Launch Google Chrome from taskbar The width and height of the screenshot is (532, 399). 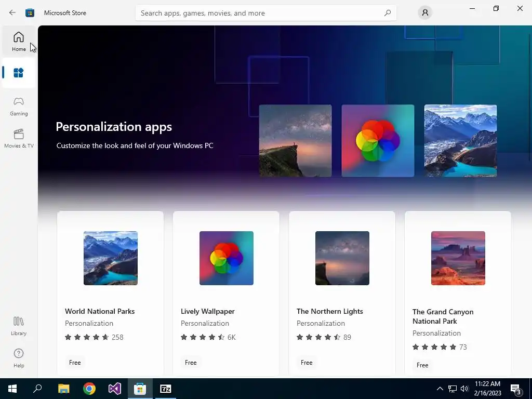[x=89, y=389]
